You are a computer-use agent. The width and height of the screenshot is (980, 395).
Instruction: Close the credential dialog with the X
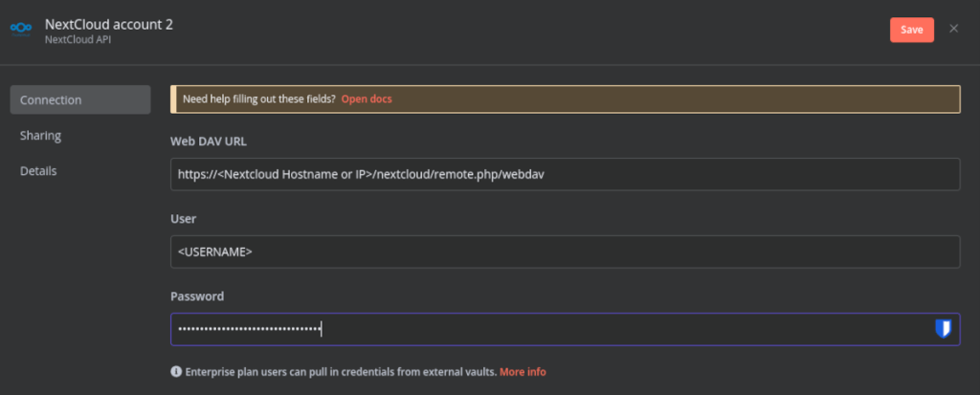tap(953, 29)
